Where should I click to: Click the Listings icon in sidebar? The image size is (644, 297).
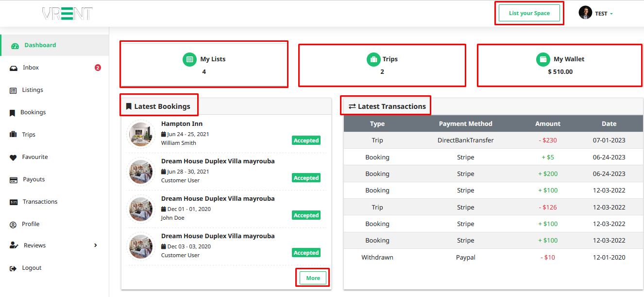13,90
